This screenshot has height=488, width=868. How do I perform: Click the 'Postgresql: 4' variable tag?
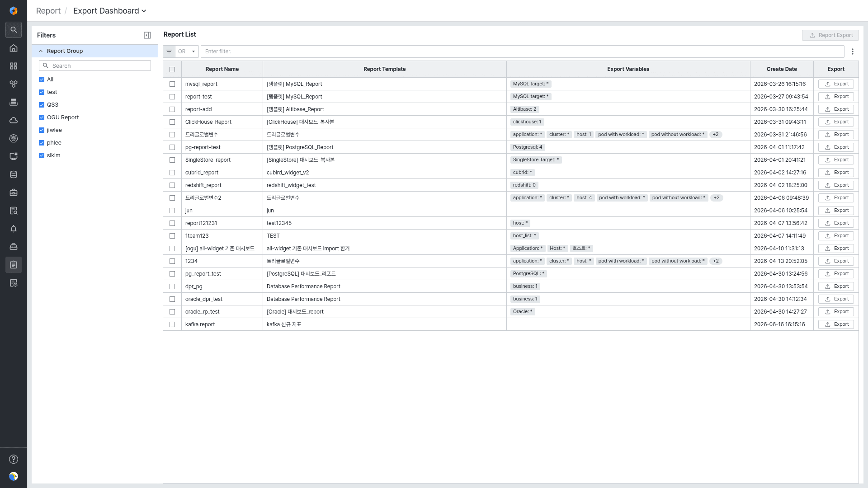(x=528, y=147)
